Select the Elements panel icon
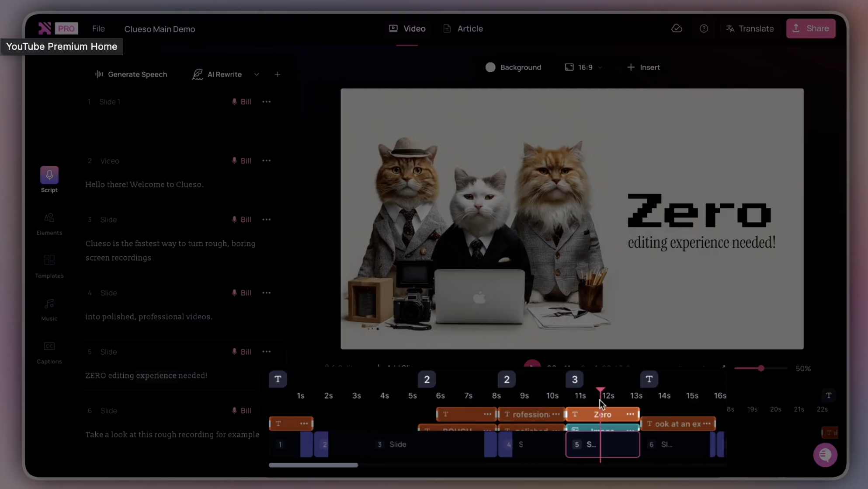Viewport: 868px width, 489px height. click(49, 217)
